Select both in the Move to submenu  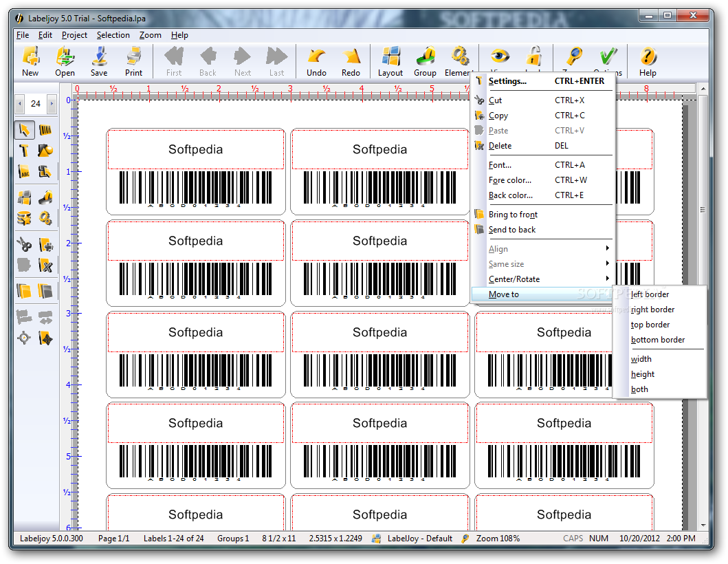tap(659, 390)
